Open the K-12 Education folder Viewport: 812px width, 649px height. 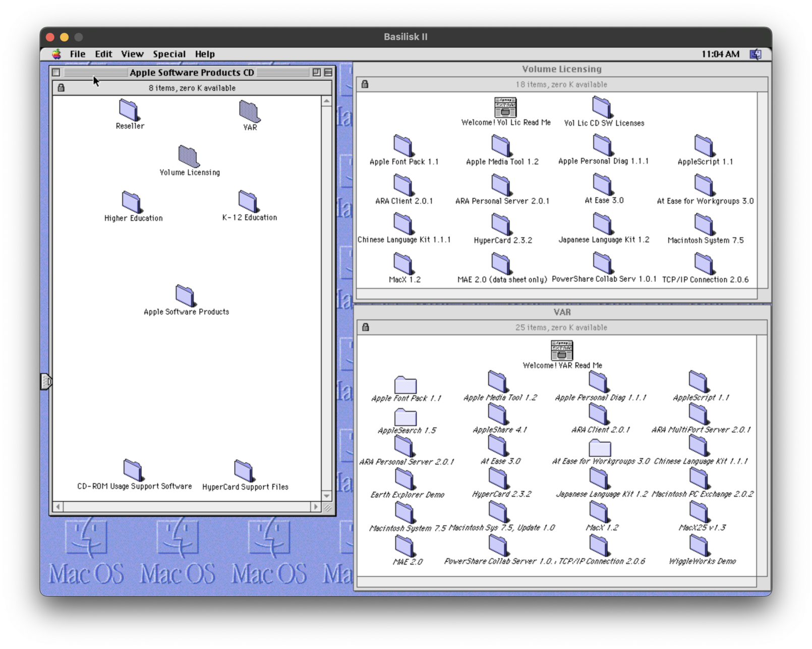coord(249,201)
